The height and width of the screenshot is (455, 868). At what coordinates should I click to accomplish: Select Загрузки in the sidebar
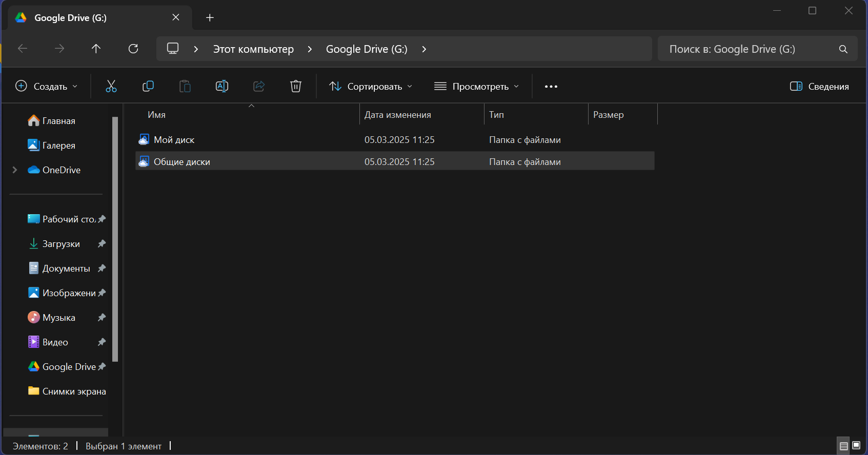pos(61,244)
